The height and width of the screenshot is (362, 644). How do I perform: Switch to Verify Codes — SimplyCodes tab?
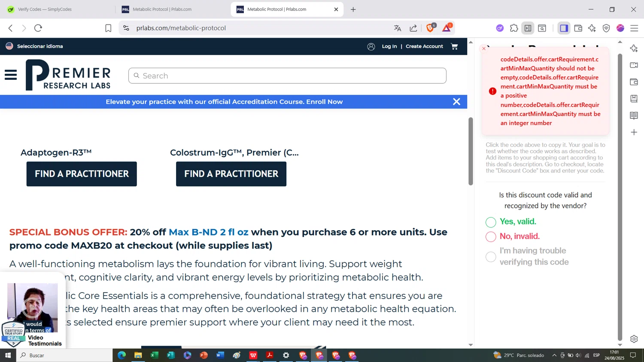point(58,9)
